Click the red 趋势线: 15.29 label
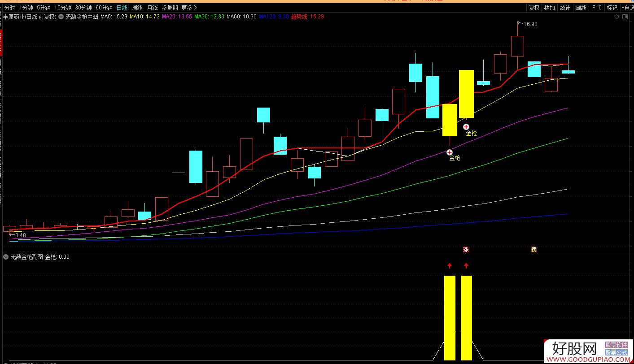The height and width of the screenshot is (364, 634). coord(307,17)
